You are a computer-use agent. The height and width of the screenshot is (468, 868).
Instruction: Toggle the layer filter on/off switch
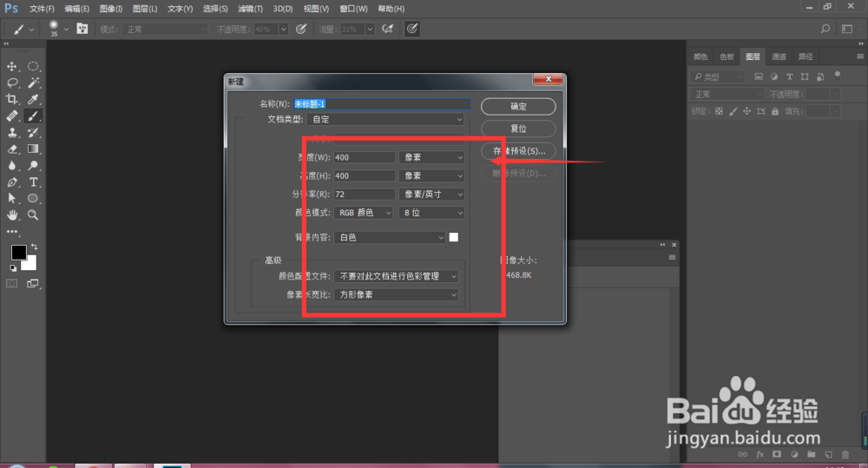(x=837, y=76)
